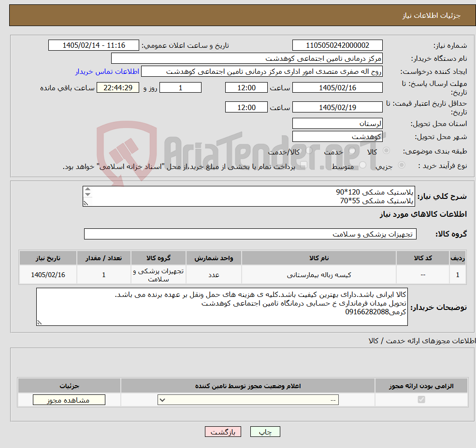Click the کیسه زباله بیمارستانی item cell
Image resolution: width=476 pixels, height=448 pixels.
(x=319, y=275)
